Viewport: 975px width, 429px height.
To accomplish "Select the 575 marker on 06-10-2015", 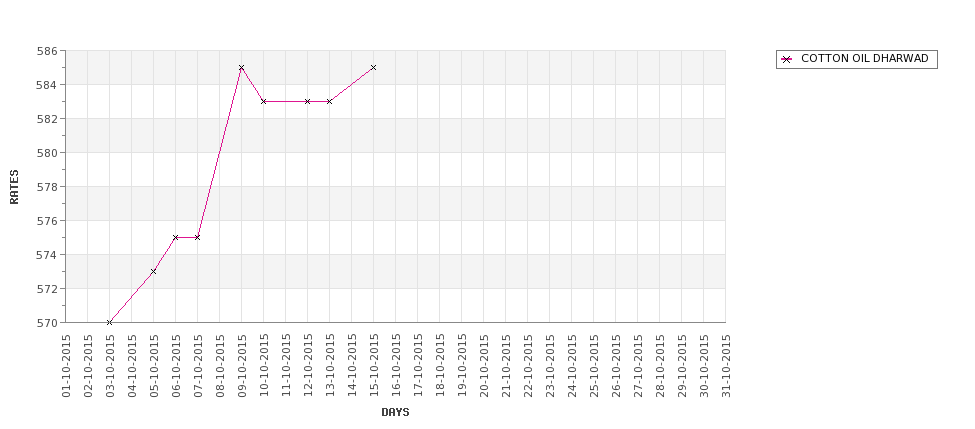I will click(175, 238).
